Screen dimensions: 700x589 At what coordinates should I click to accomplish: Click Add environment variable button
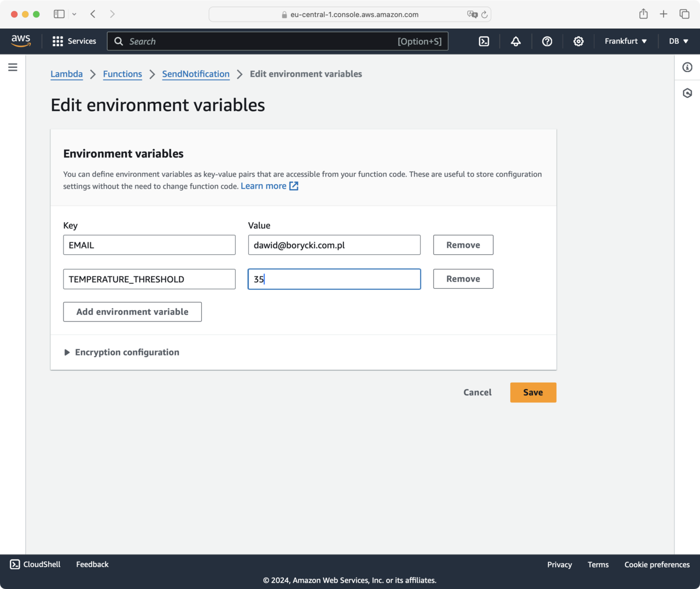point(132,312)
